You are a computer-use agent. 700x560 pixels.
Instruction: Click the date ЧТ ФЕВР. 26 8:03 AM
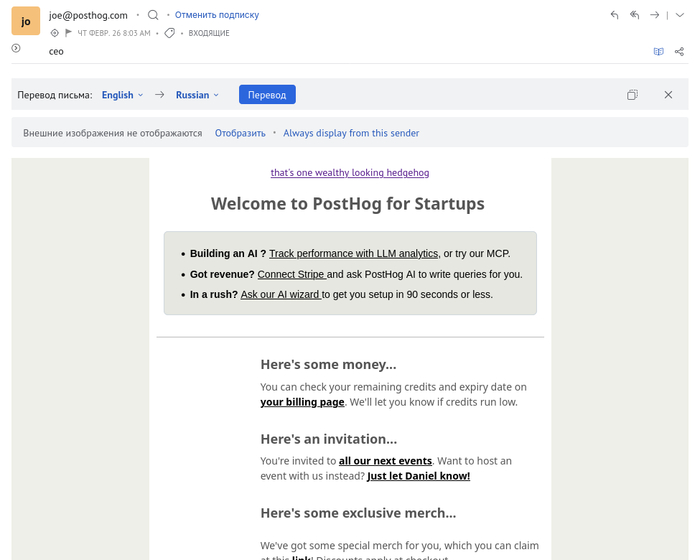(x=114, y=33)
